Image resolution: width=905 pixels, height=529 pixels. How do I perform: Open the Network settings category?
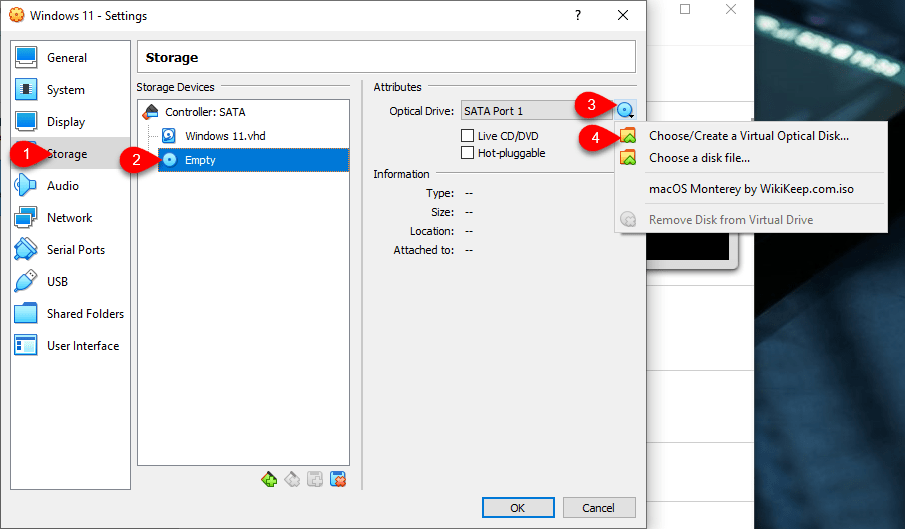click(70, 217)
